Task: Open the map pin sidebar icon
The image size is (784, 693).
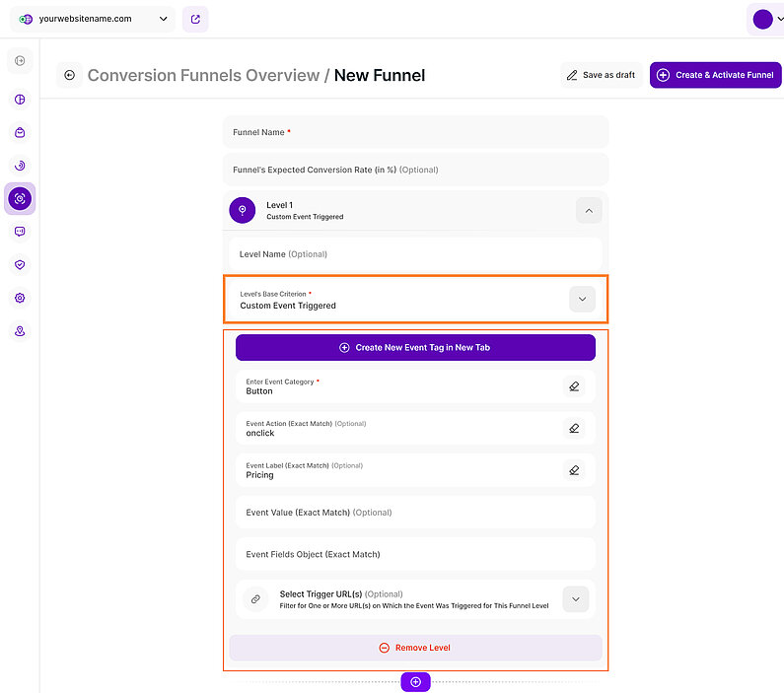Action: 20,331
